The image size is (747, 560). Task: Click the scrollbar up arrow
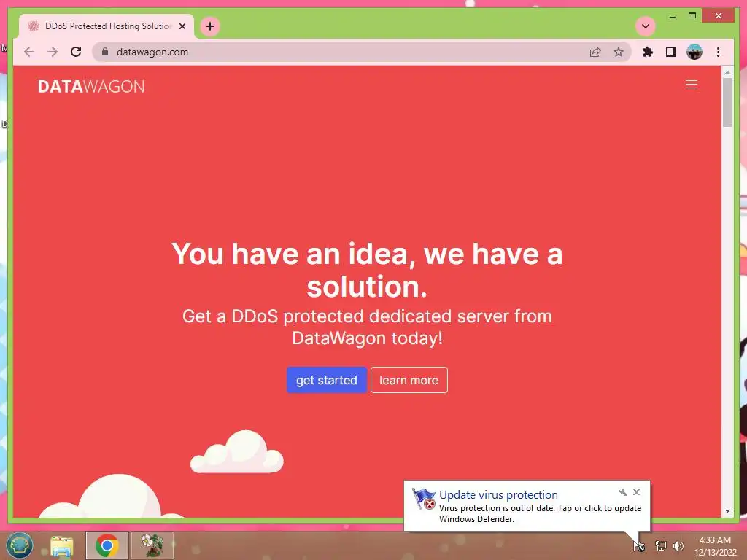pos(727,72)
